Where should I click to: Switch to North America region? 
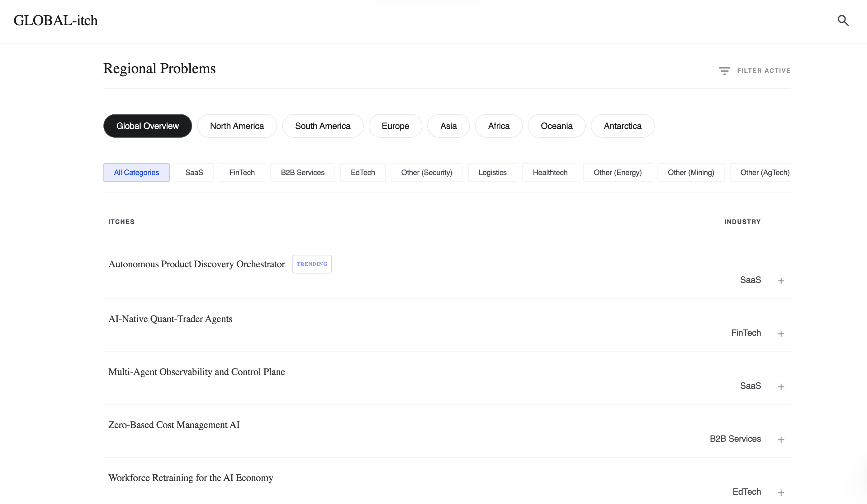point(237,126)
